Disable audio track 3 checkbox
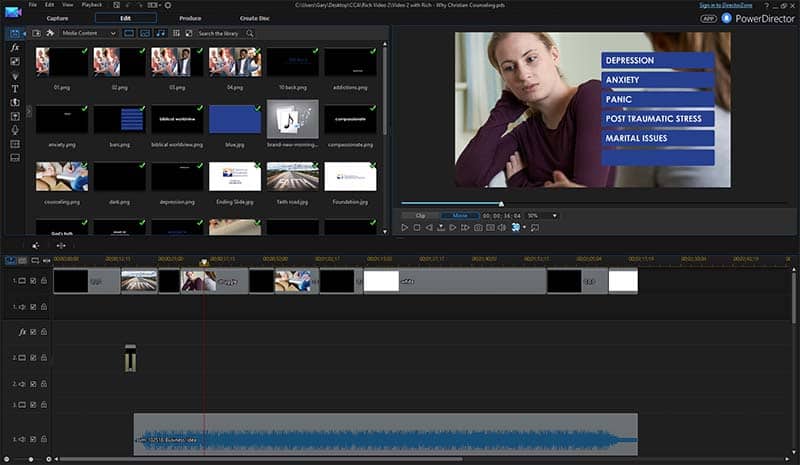This screenshot has width=800, height=465. click(x=33, y=439)
